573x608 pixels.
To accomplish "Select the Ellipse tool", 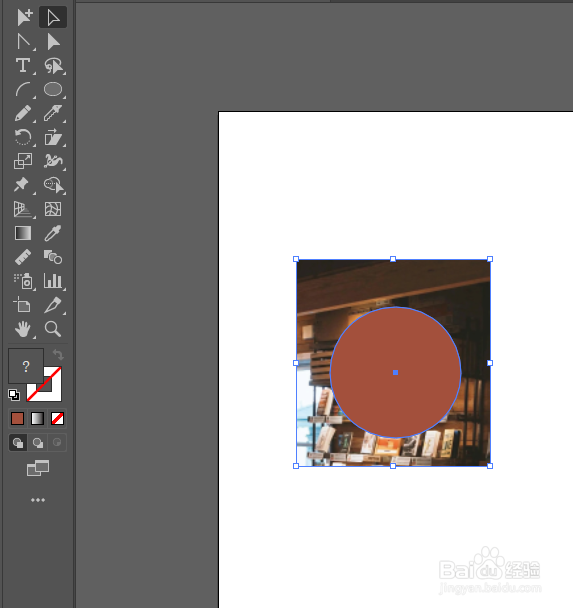I will [53, 89].
